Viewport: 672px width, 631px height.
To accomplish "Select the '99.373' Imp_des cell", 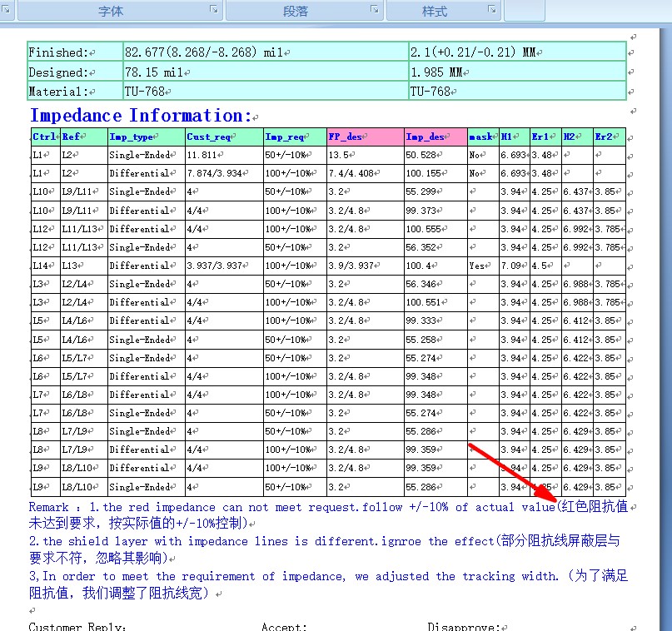I will (436, 211).
